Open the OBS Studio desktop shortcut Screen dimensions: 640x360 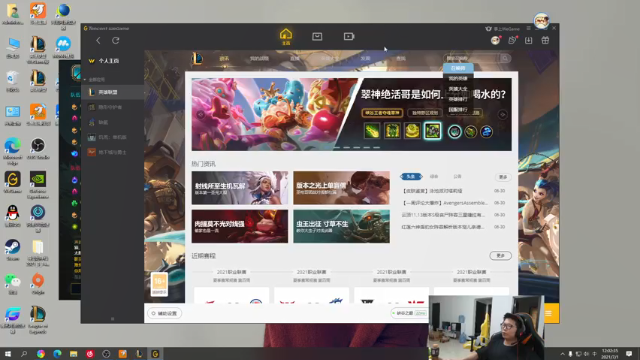[38, 149]
